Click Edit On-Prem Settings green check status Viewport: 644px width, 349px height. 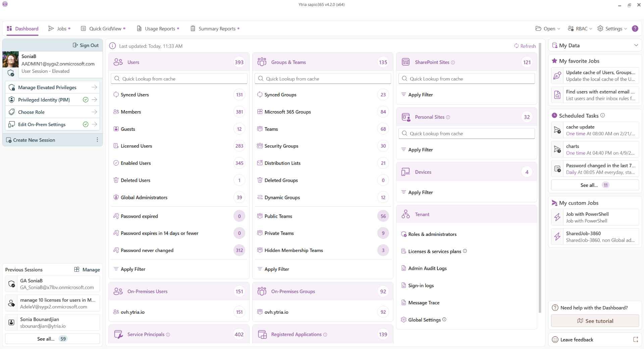click(86, 124)
